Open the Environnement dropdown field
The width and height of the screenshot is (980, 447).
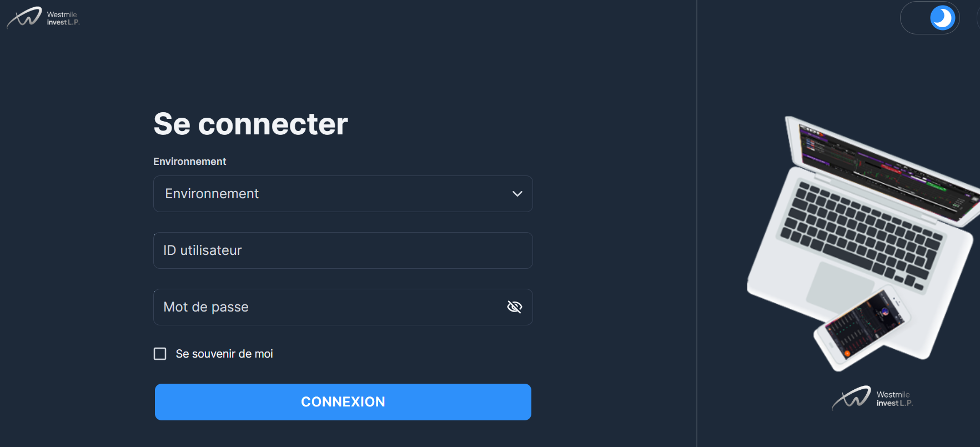pyautogui.click(x=333, y=194)
